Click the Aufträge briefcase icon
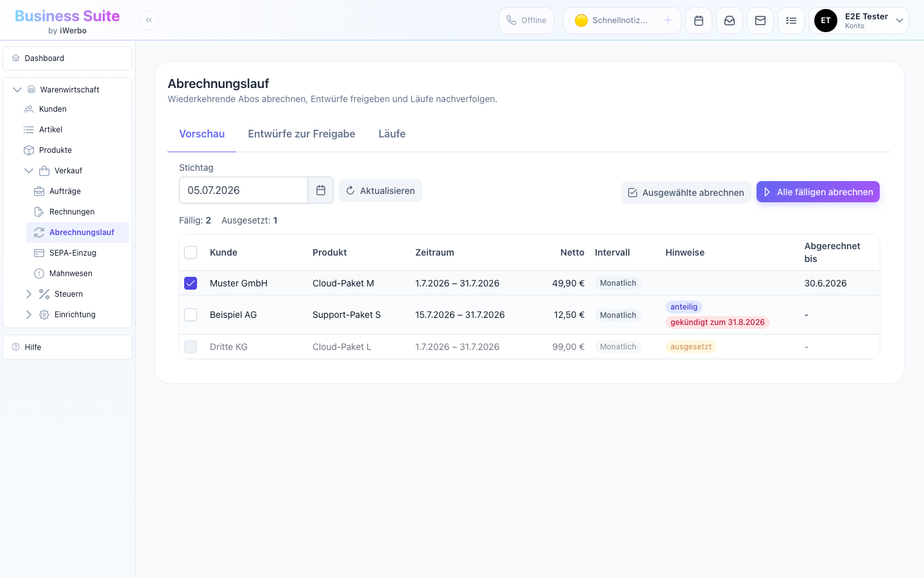Screen dimensions: 924x578 39,191
